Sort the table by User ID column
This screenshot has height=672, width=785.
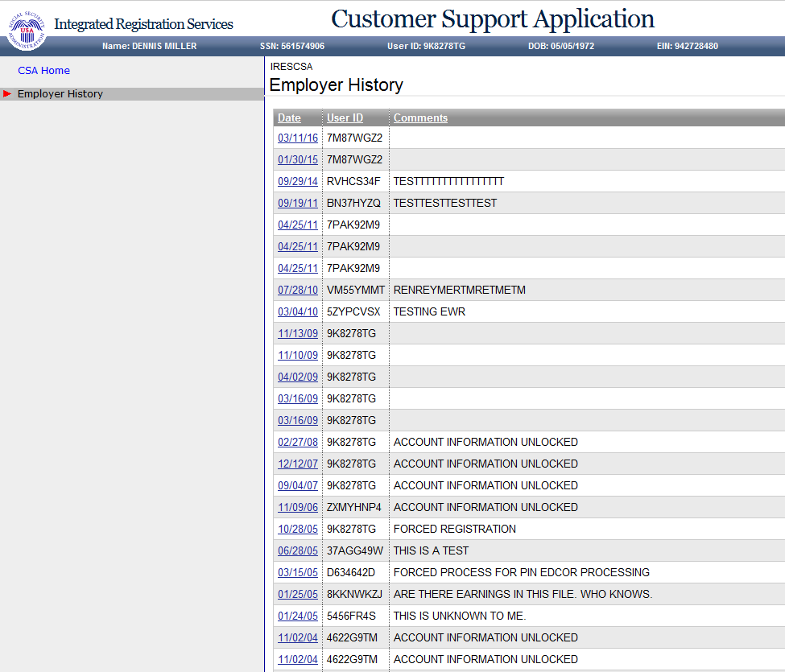(345, 117)
